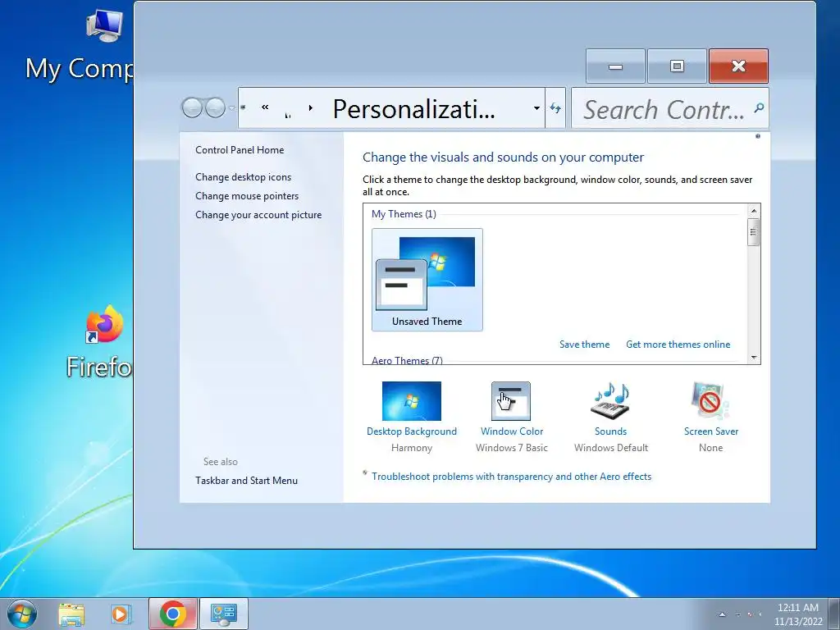Click the My Themes (1) heading
Viewport: 840px width, 630px height.
[404, 214]
